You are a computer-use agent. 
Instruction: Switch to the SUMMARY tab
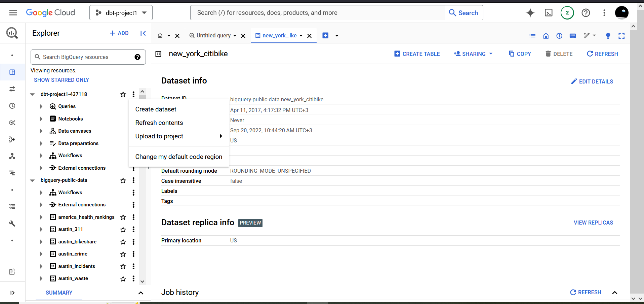tap(59, 293)
